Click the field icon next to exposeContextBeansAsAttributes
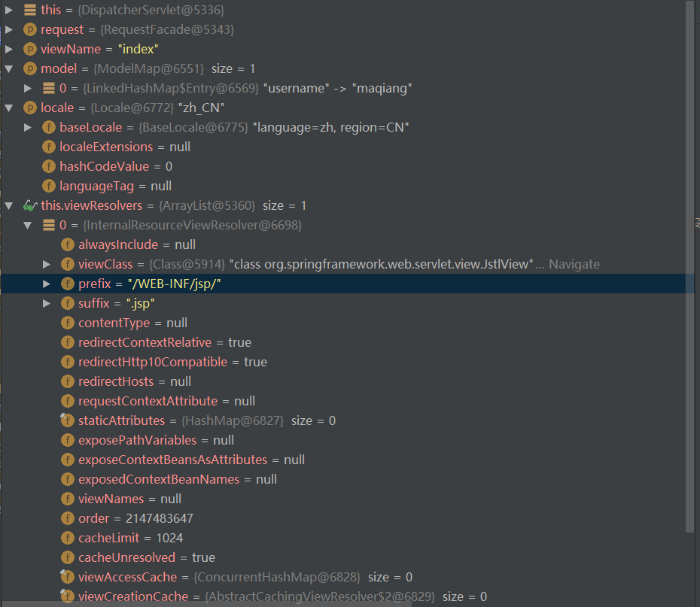 pos(68,460)
